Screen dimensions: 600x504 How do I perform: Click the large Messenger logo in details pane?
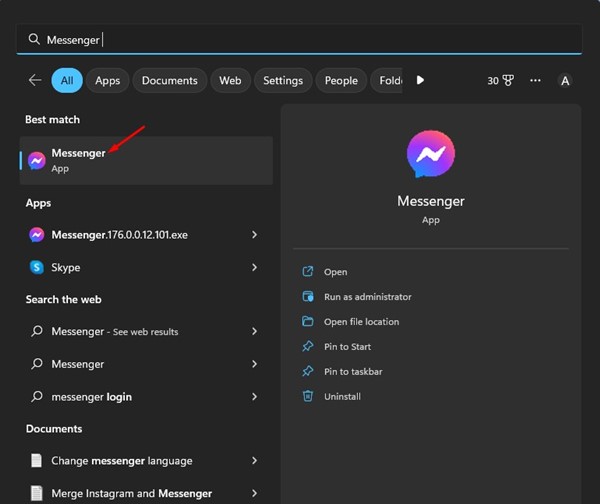point(431,154)
